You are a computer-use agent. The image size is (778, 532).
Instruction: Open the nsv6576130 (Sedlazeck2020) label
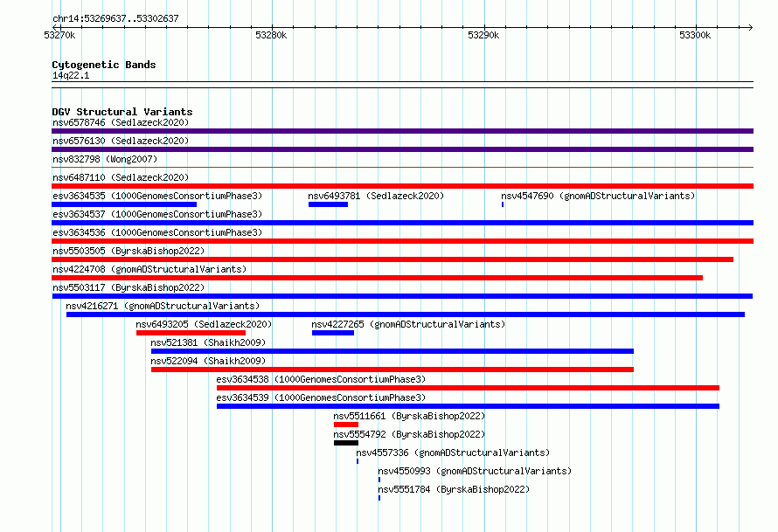click(121, 141)
